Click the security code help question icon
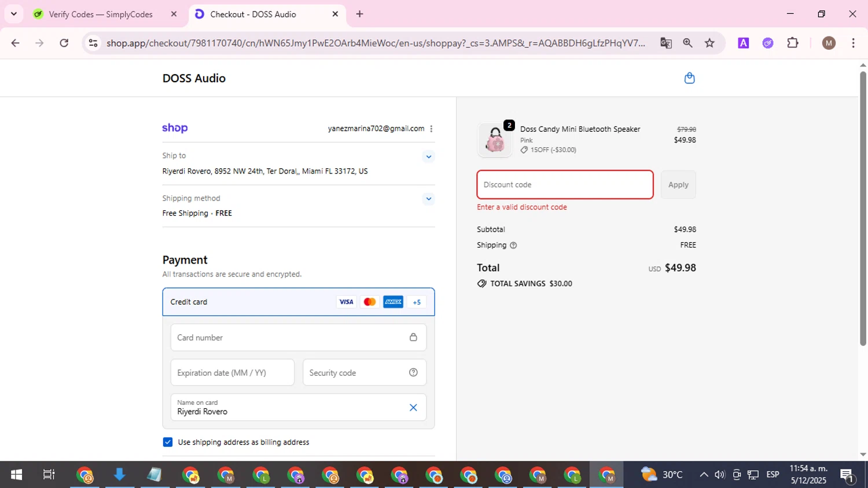The width and height of the screenshot is (868, 488). tap(413, 372)
